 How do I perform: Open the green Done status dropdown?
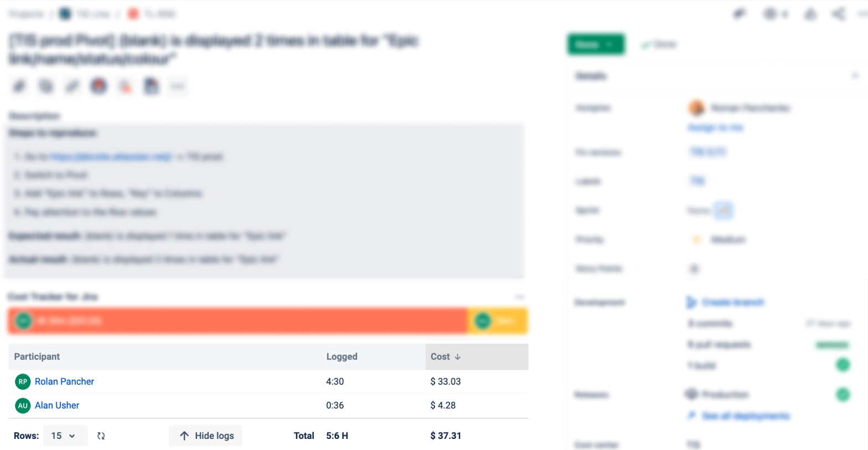[x=596, y=45]
